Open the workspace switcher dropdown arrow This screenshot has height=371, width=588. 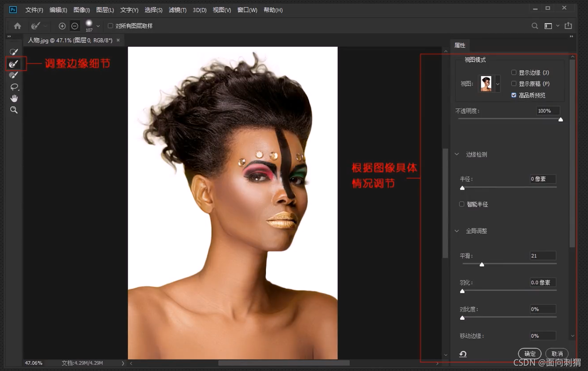click(x=557, y=26)
